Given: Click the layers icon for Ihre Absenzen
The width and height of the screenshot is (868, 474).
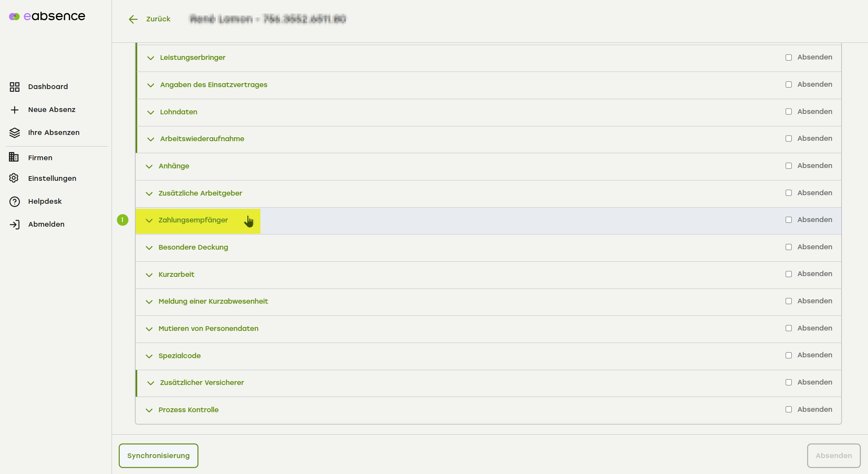Looking at the screenshot, I should pyautogui.click(x=14, y=133).
